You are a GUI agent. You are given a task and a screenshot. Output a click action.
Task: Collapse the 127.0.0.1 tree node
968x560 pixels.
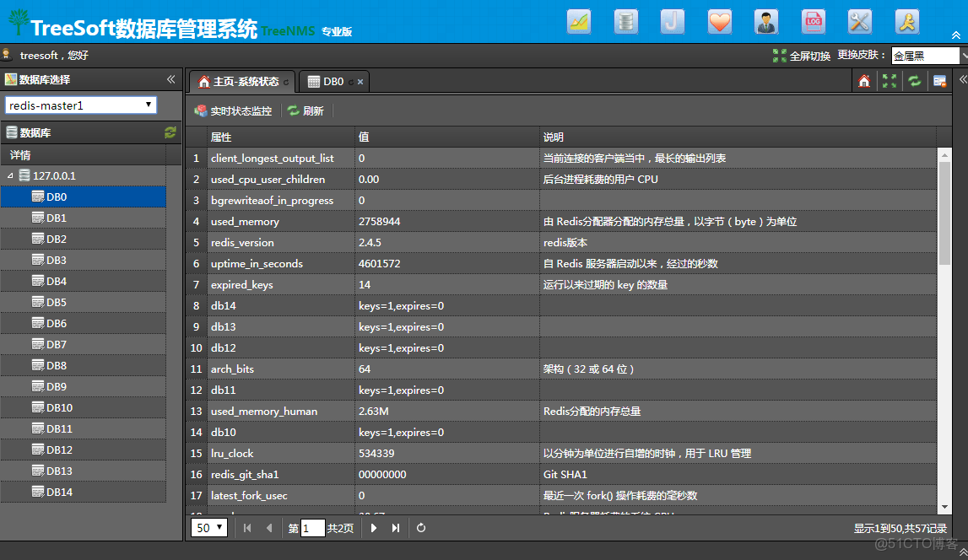tap(10, 175)
